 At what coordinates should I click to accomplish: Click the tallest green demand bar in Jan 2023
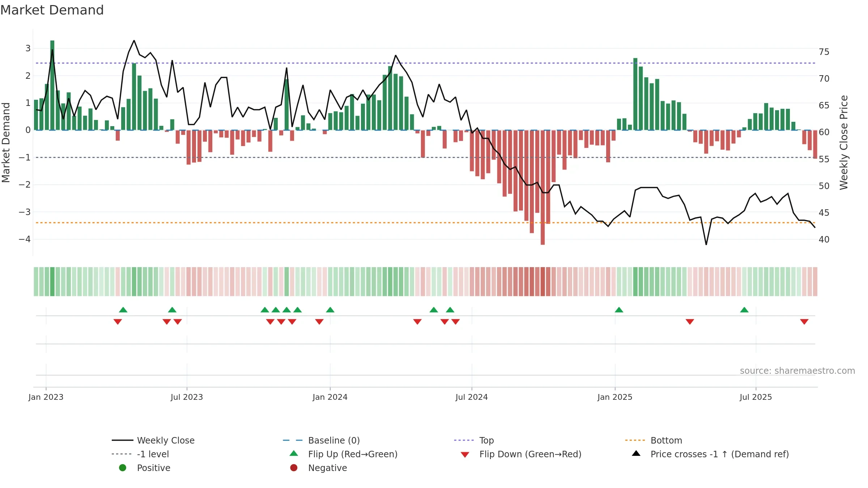click(52, 85)
